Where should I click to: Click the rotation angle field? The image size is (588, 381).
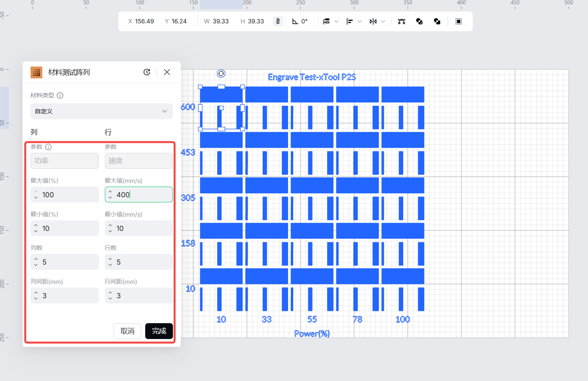304,21
